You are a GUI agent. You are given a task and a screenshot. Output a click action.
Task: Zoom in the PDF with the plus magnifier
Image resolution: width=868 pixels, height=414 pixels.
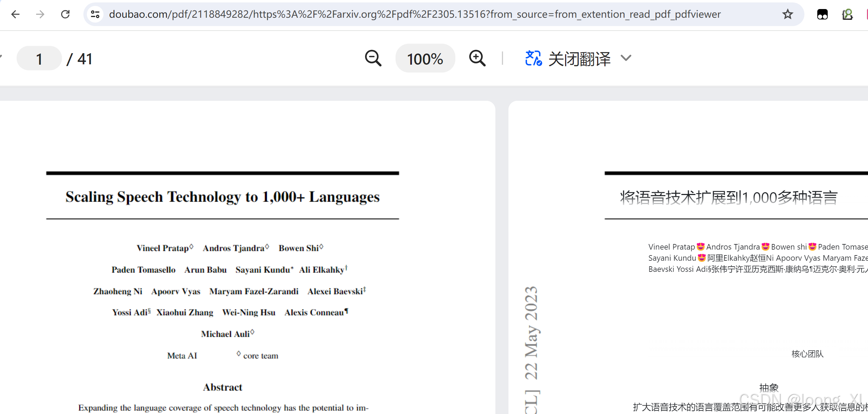point(477,58)
